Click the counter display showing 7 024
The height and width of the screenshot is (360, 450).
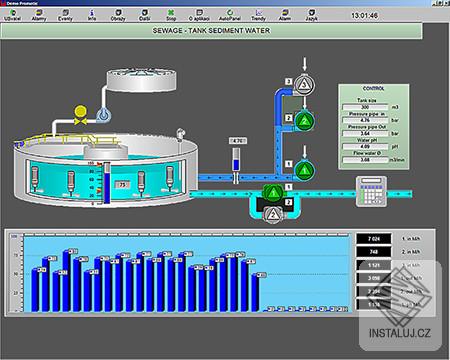click(374, 239)
